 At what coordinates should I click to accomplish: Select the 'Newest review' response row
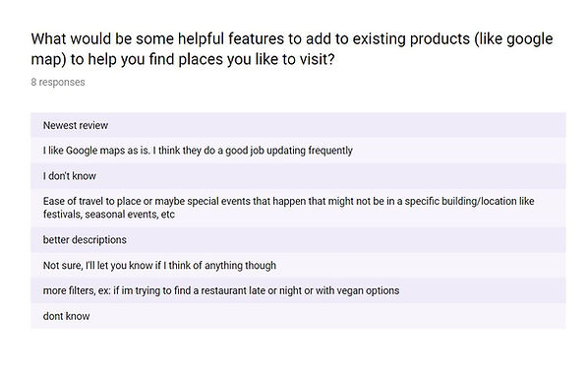[x=298, y=125]
